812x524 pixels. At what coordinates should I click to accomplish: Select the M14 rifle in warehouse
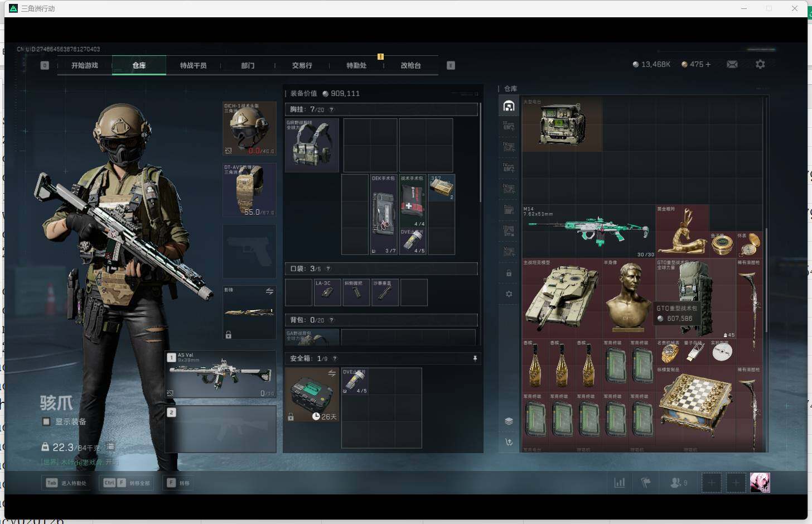point(588,231)
